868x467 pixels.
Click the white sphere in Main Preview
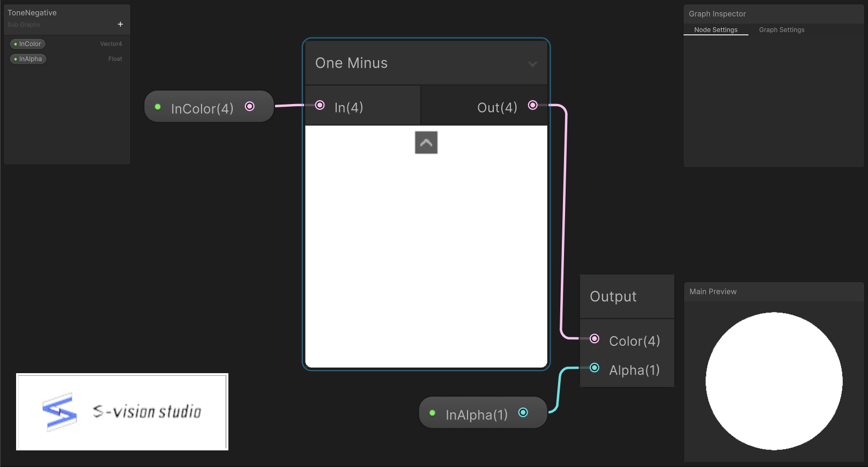tap(774, 381)
